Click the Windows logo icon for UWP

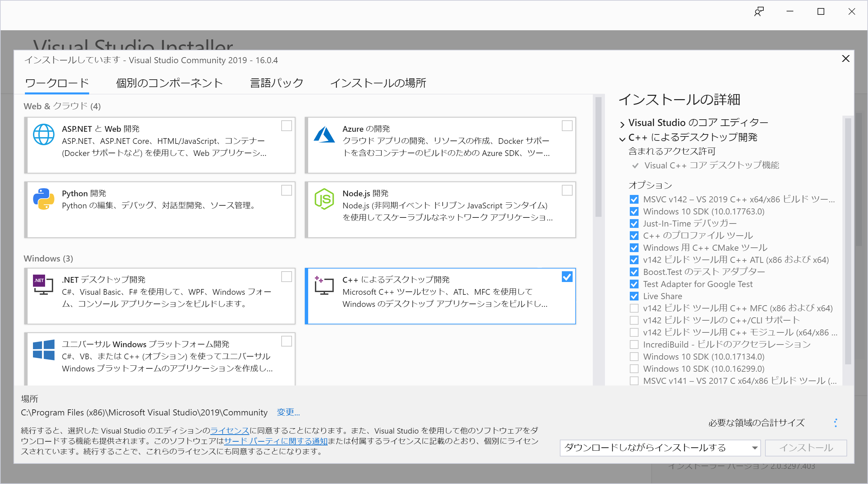pyautogui.click(x=43, y=350)
